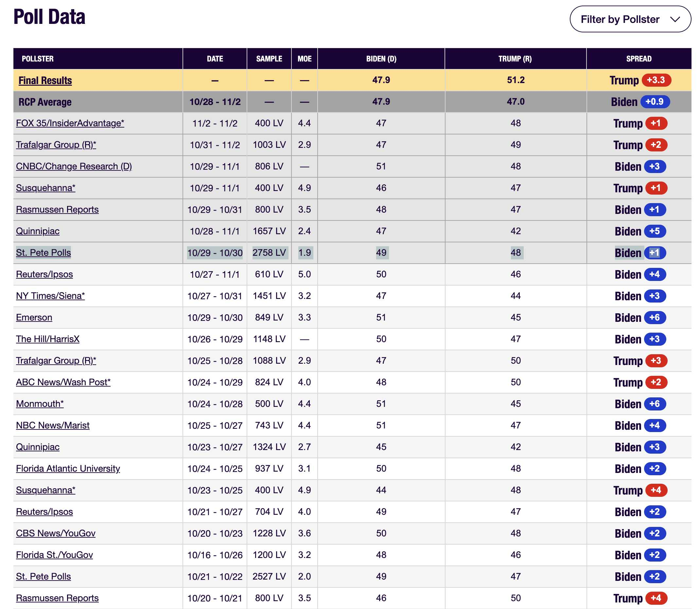Open the Filter by Pollster dropdown
700x609 pixels.
click(630, 19)
